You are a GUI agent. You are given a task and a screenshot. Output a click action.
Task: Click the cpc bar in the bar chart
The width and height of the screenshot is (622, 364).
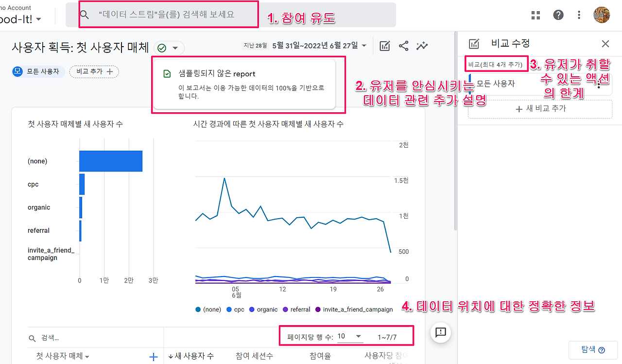(82, 184)
